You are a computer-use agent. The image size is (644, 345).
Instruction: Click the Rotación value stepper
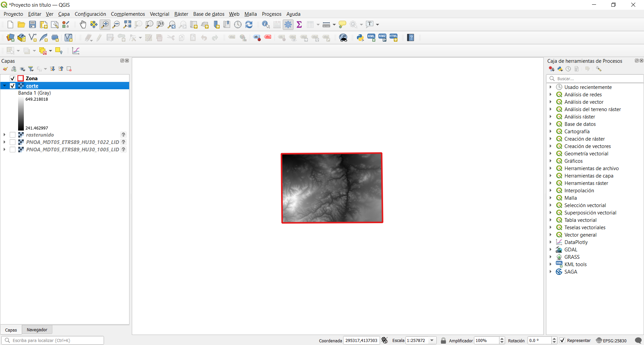(x=555, y=340)
